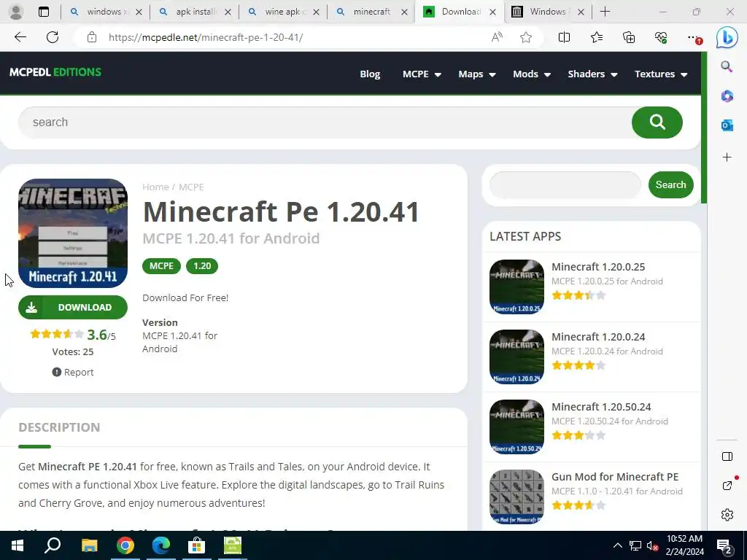Toggle the sidebar panel visibility icon

tap(727, 456)
